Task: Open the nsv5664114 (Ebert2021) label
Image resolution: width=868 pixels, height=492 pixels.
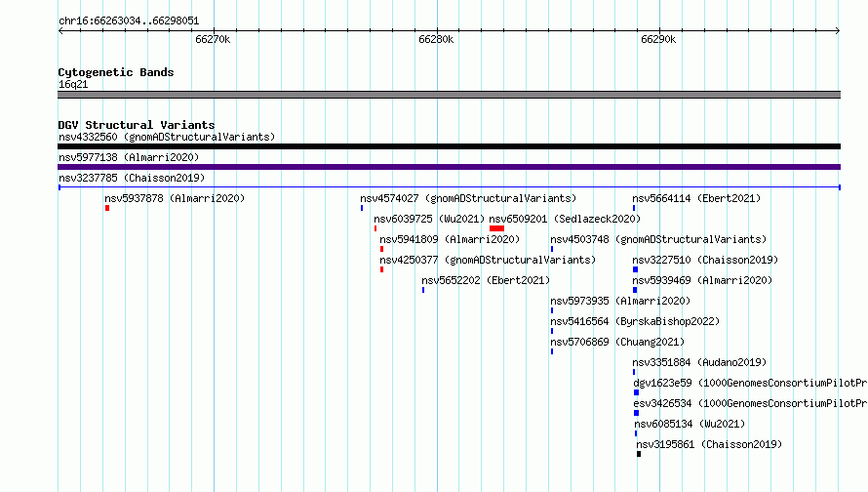Action: pyautogui.click(x=696, y=198)
